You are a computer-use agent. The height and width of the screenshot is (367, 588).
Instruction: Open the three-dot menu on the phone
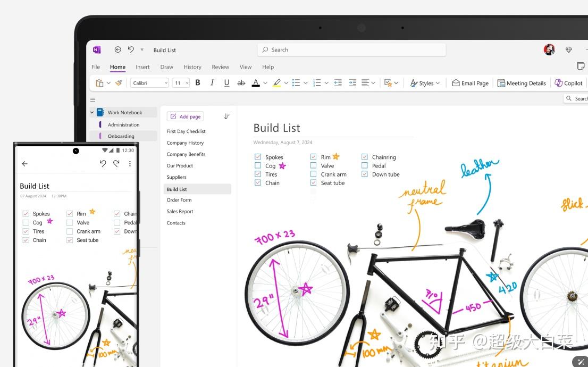130,164
